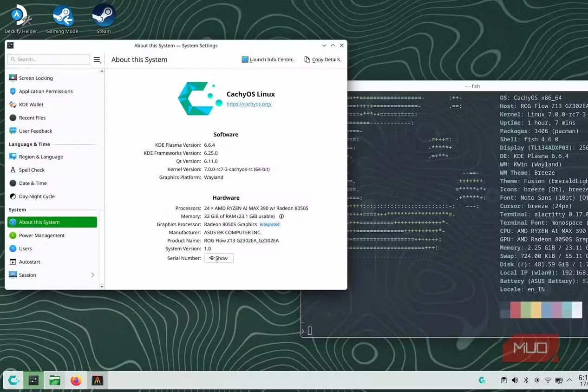Open the System Settings hamburger menu
This screenshot has width=588, height=392.
[x=97, y=59]
